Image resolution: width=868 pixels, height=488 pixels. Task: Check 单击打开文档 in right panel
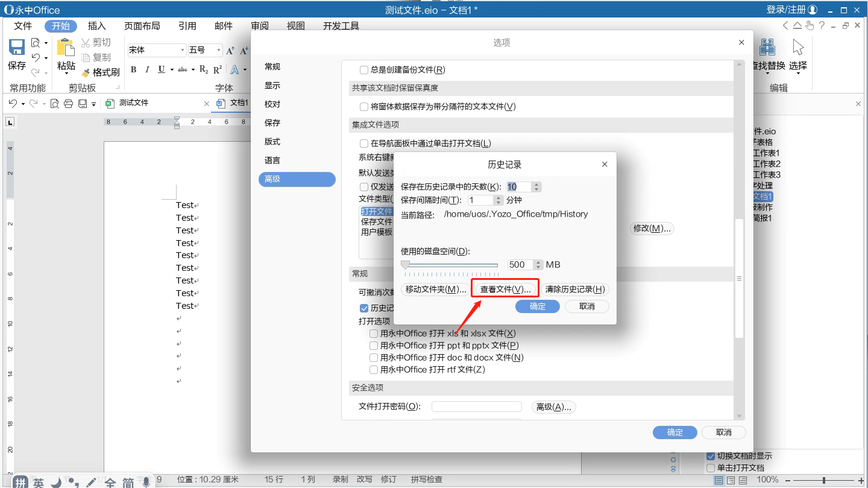pos(711,467)
